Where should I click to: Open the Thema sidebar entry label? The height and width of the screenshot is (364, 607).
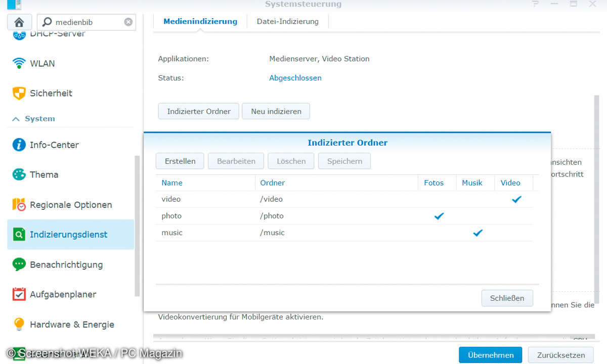click(x=44, y=175)
